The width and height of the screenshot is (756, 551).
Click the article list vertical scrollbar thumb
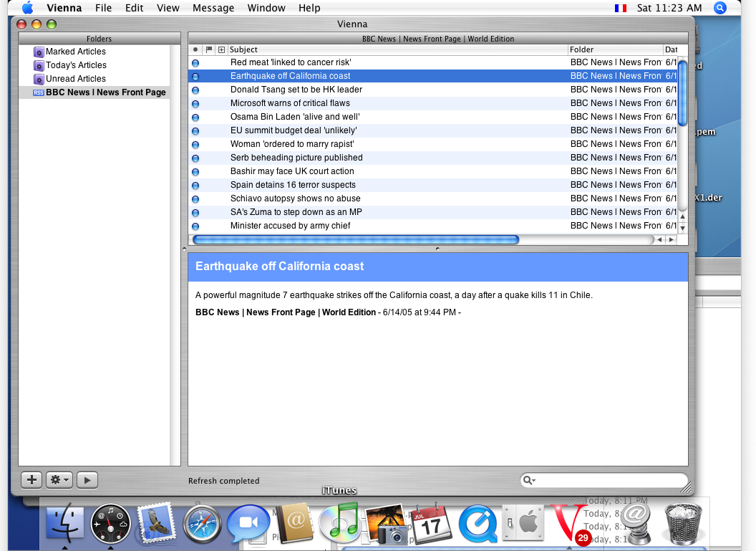tap(682, 92)
